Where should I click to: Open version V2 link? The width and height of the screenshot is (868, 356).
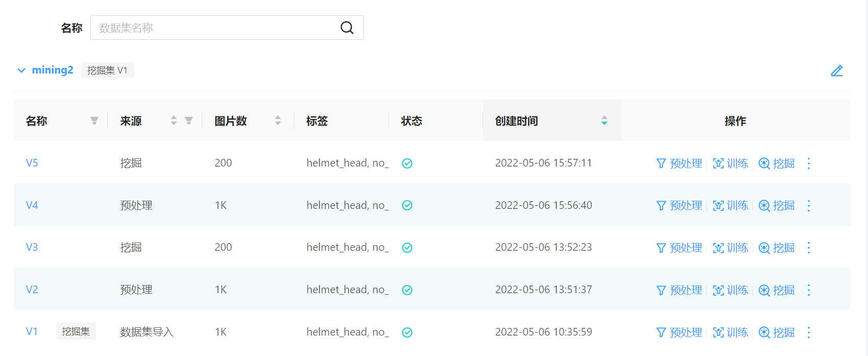tap(32, 290)
